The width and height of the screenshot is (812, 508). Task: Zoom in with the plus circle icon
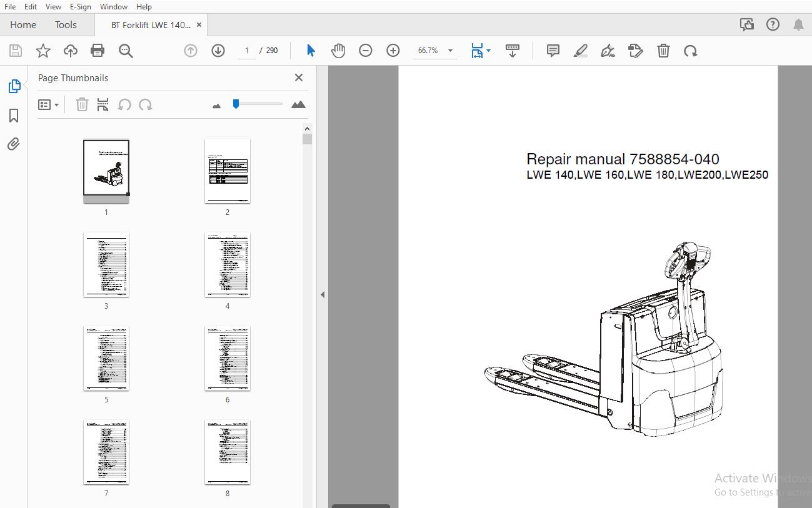click(393, 51)
